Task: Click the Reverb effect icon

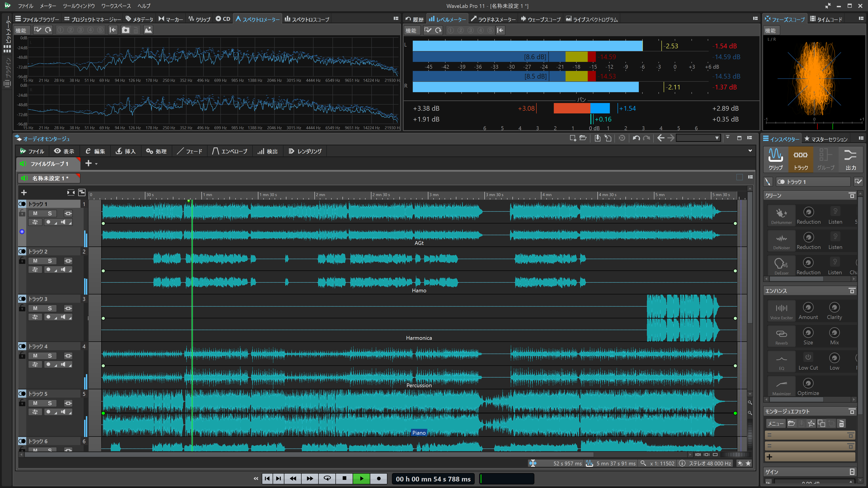Action: [781, 336]
